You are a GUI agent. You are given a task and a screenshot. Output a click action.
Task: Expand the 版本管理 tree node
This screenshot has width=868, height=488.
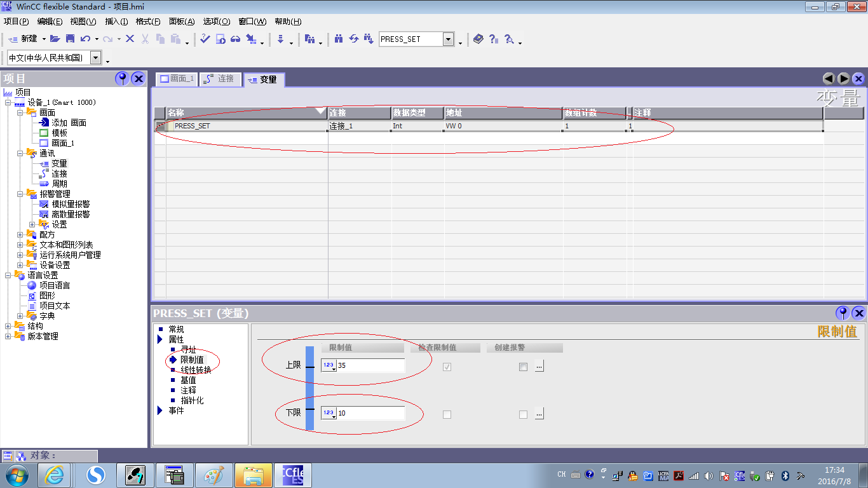pos(8,336)
